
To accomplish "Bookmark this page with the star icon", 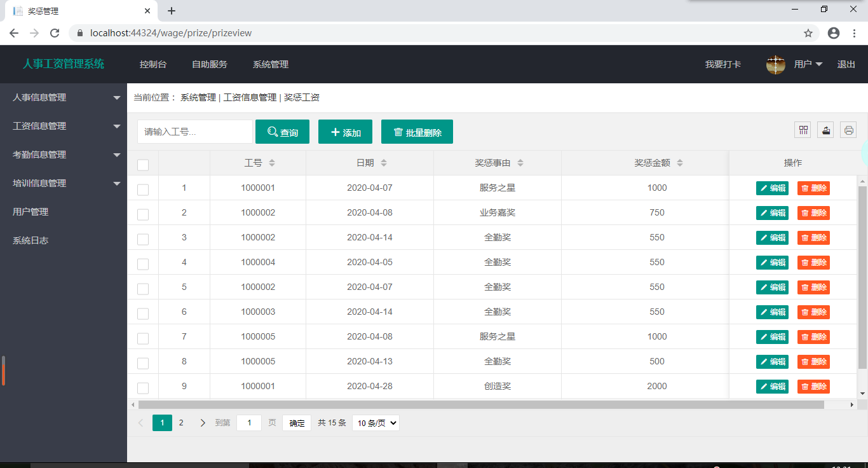I will pos(808,33).
